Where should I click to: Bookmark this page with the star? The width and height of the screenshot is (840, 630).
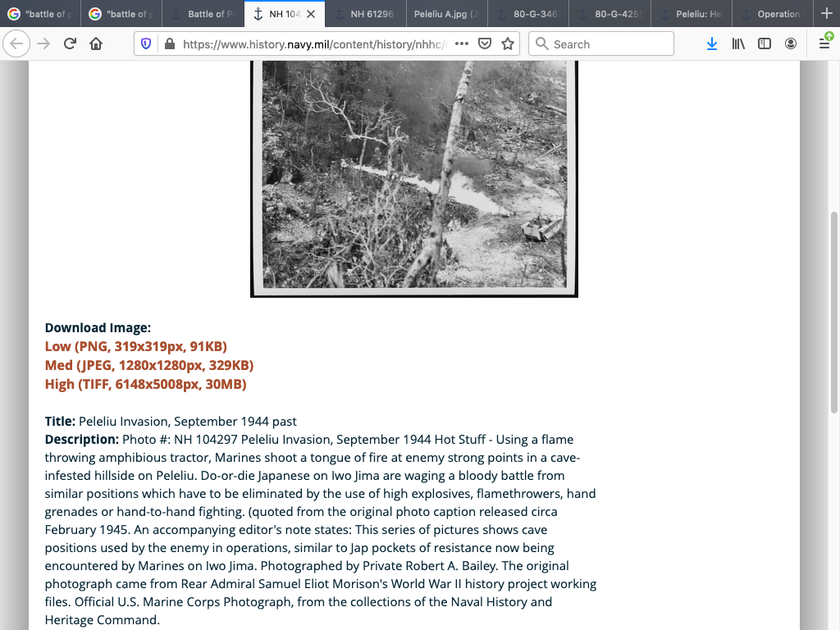(x=508, y=44)
